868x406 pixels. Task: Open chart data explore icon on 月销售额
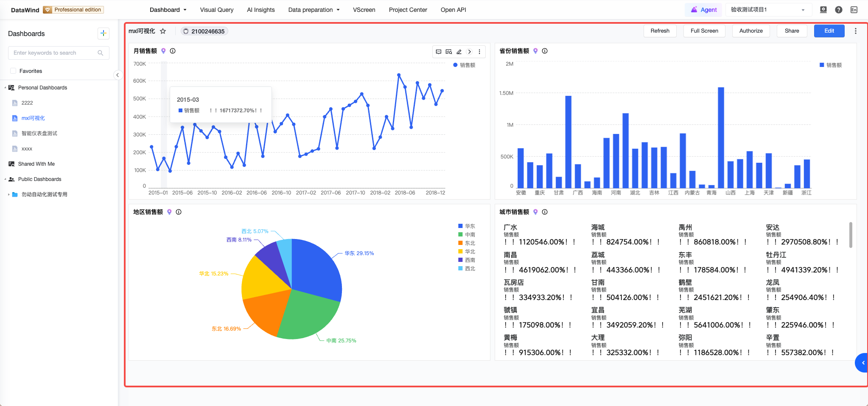[x=449, y=52]
